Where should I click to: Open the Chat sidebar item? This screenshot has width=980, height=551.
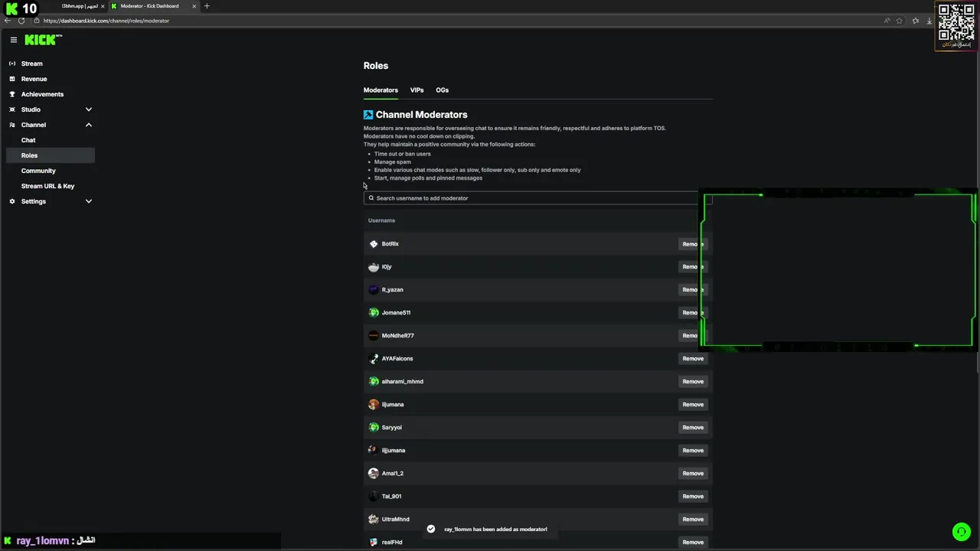51,140
